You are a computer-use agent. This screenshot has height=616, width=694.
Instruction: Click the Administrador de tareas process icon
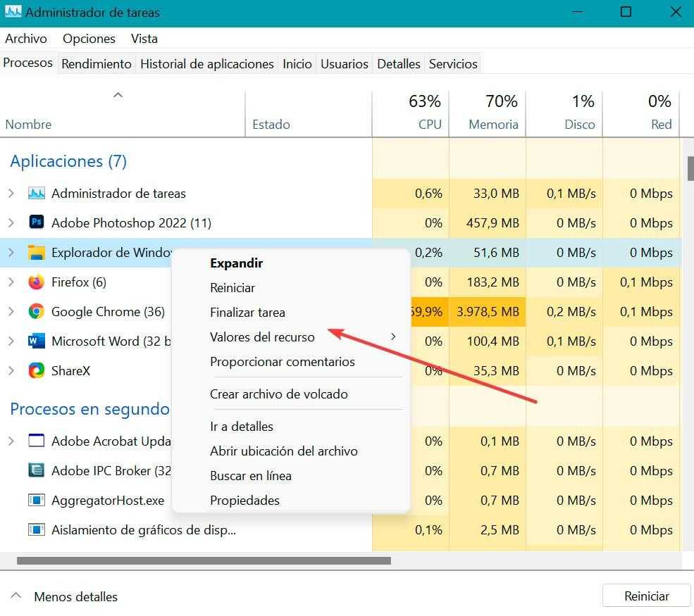click(x=36, y=194)
